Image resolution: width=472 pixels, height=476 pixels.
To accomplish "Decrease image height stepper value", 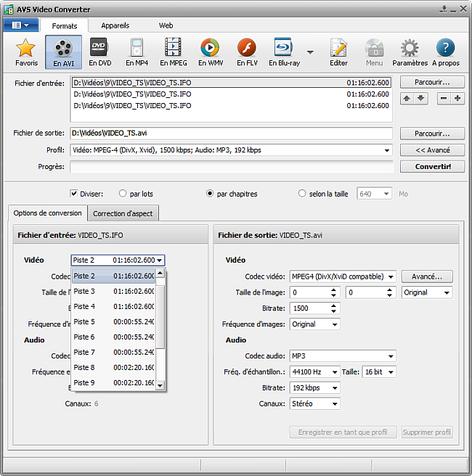I will 389,295.
